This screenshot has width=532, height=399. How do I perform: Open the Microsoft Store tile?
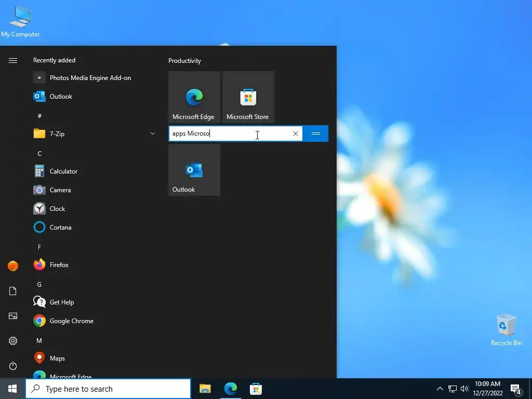[248, 97]
